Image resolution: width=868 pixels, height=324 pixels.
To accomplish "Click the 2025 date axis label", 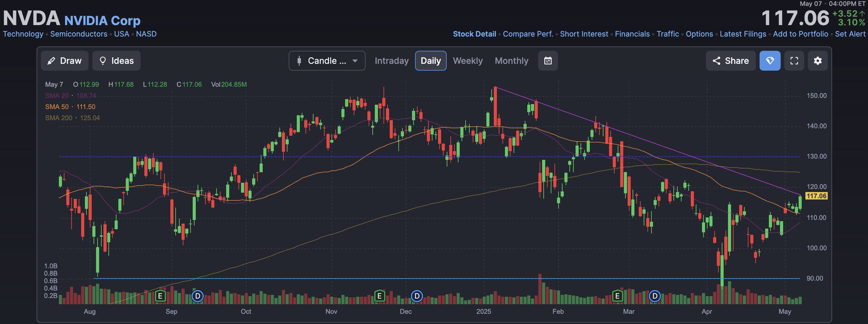I will pyautogui.click(x=484, y=312).
